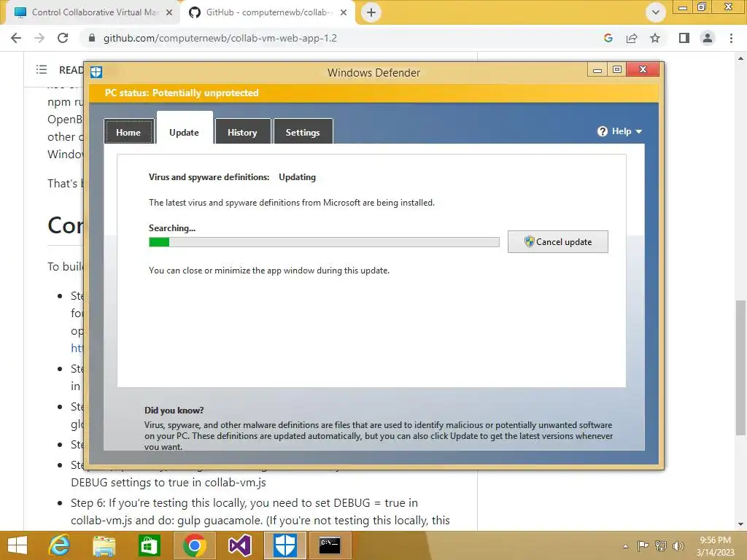Select the Update tab in Defender
Viewport: 747px width, 560px height.
[x=185, y=131]
